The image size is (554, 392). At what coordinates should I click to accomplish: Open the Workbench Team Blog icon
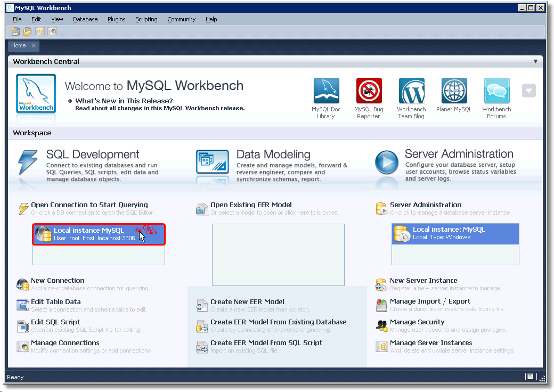coord(412,91)
